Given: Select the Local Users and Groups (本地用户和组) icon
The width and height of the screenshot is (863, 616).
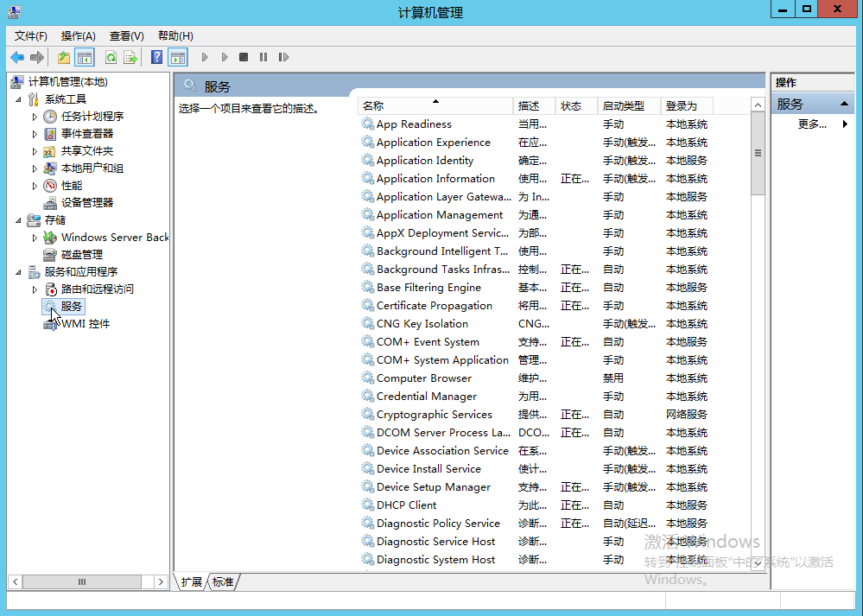Looking at the screenshot, I should point(50,168).
